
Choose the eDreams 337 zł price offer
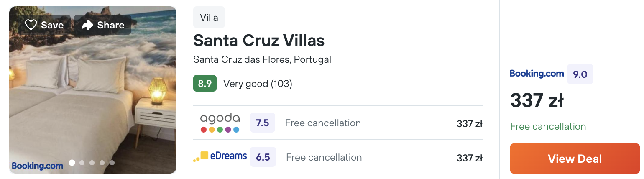[470, 158]
